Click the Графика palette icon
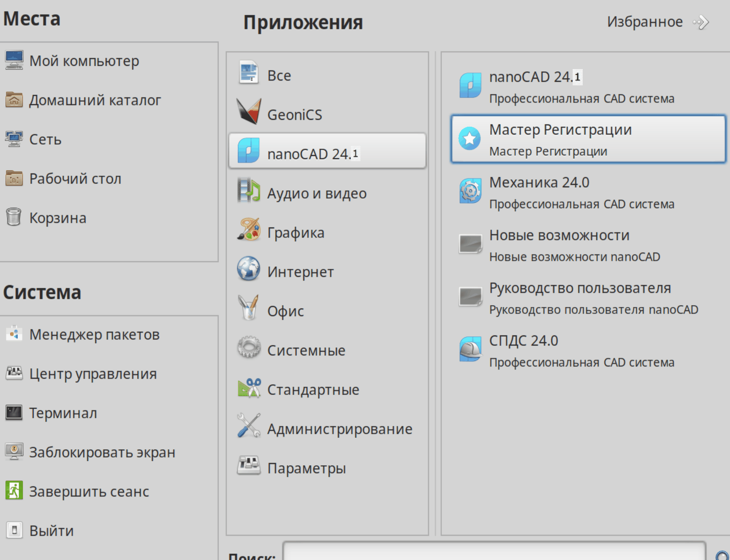 click(x=249, y=229)
